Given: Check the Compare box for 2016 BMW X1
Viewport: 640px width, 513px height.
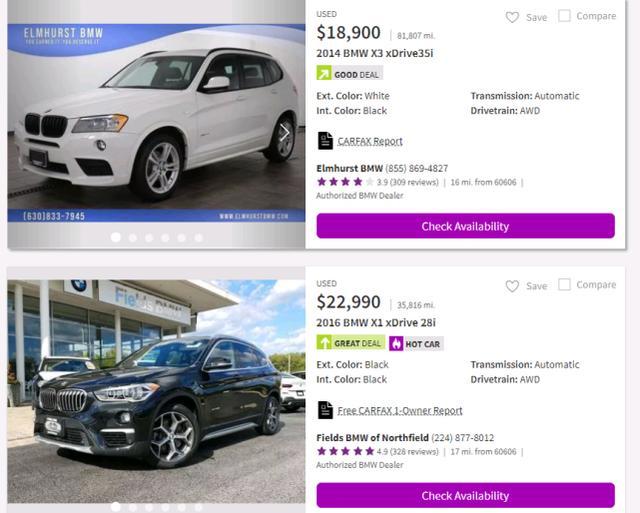Looking at the screenshot, I should pos(565,285).
